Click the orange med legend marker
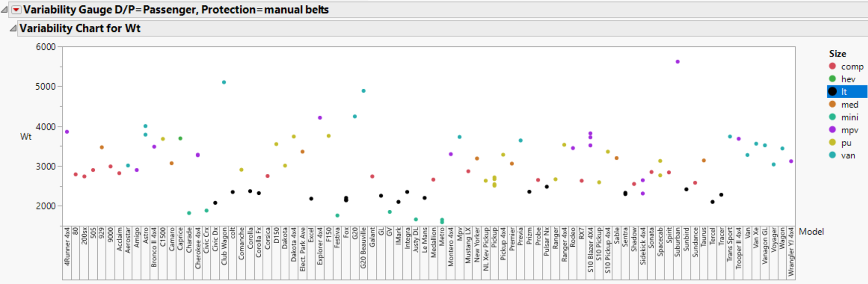 point(832,104)
